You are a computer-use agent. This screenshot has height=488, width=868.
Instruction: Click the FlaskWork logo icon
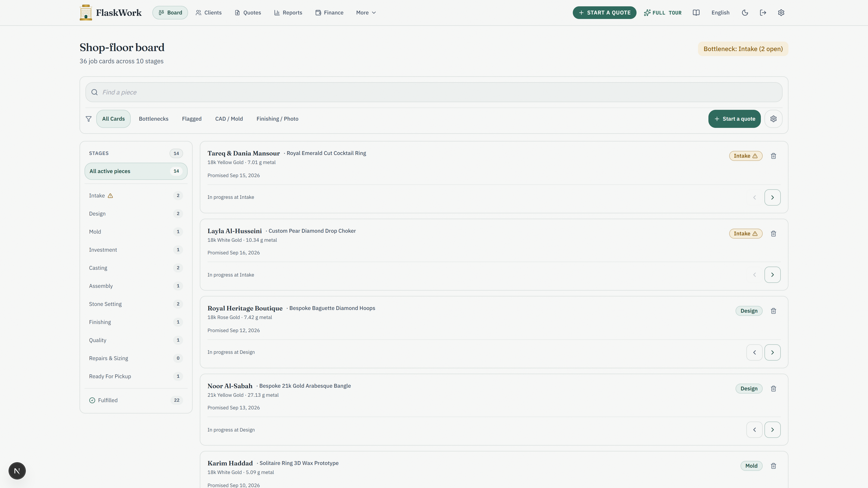click(x=86, y=12)
